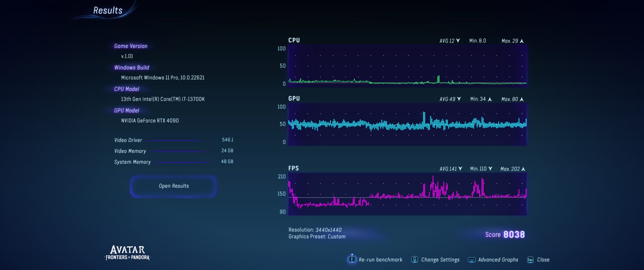The height and width of the screenshot is (270, 644).
Task: Click the FPS graph title
Action: 293,168
